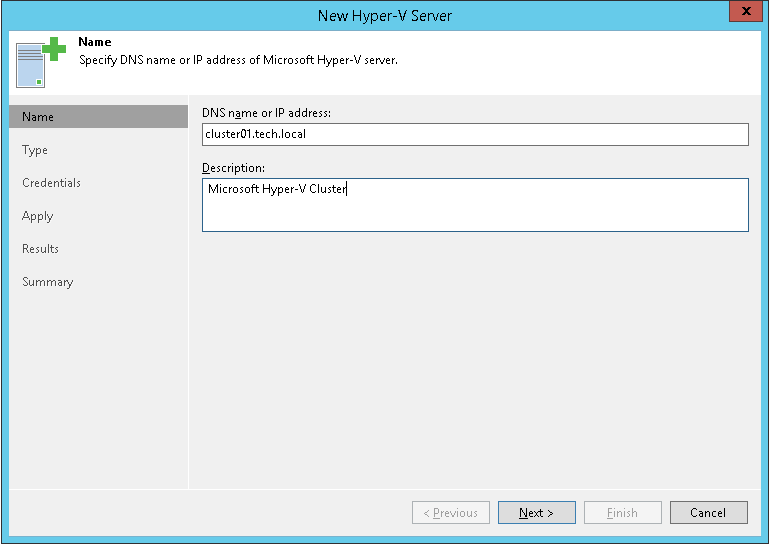Click the disabled < Previous button
Viewport: 771px width, 544px height.
pyautogui.click(x=451, y=513)
